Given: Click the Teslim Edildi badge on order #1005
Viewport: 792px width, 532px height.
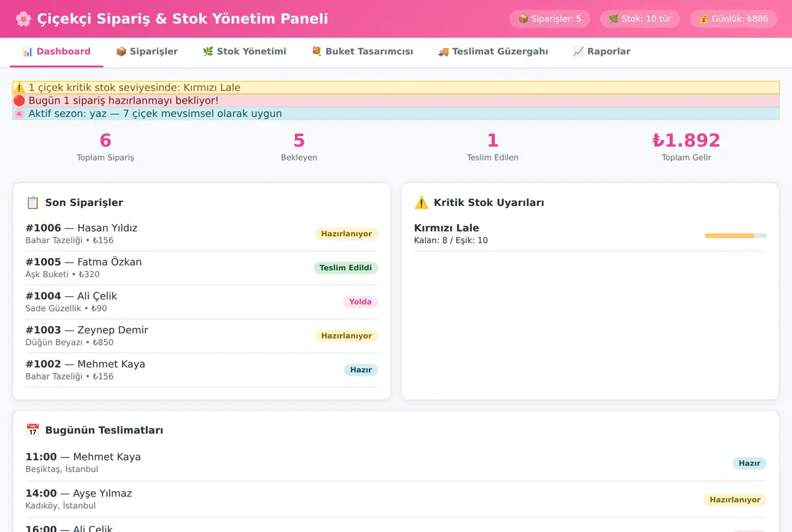Looking at the screenshot, I should coord(346,268).
